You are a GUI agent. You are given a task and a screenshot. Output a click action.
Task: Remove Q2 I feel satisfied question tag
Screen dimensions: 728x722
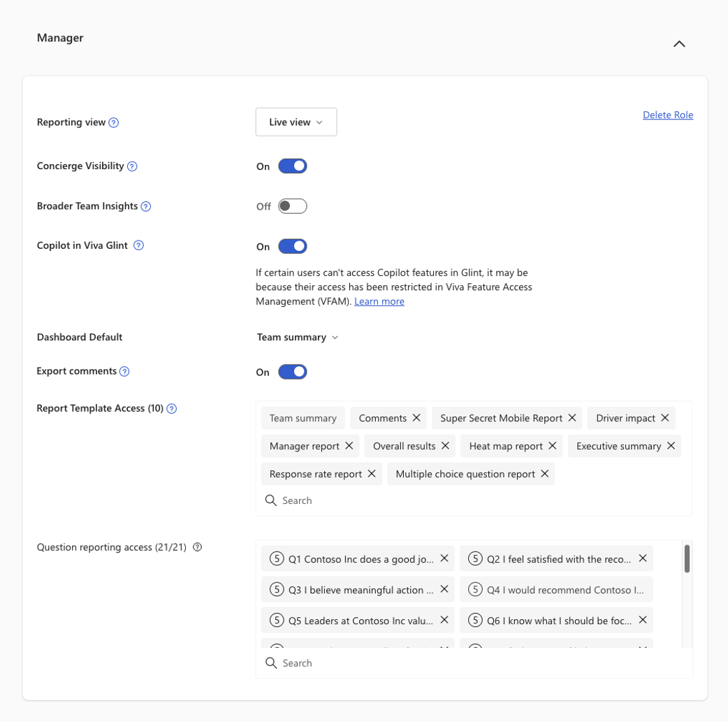pos(643,558)
